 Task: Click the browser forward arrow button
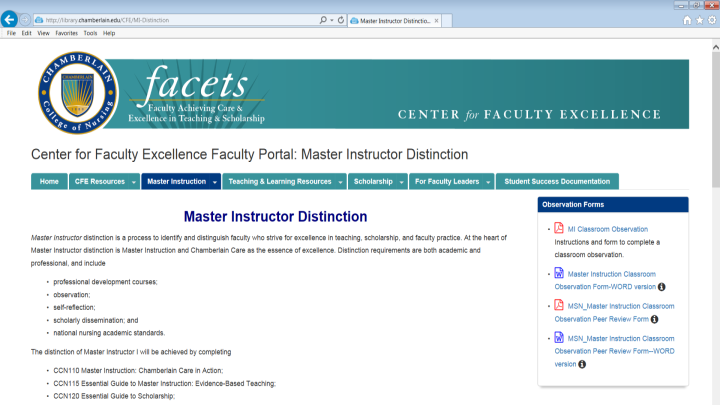coord(25,20)
